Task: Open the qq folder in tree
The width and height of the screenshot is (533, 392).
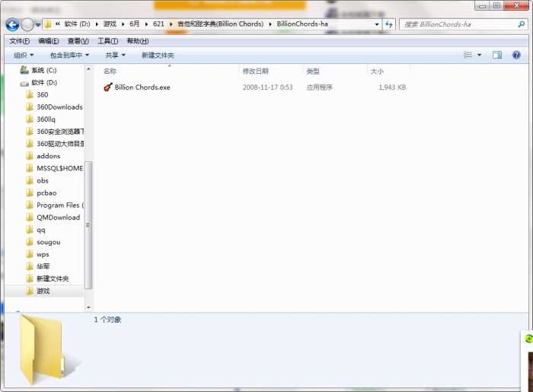Action: [41, 230]
